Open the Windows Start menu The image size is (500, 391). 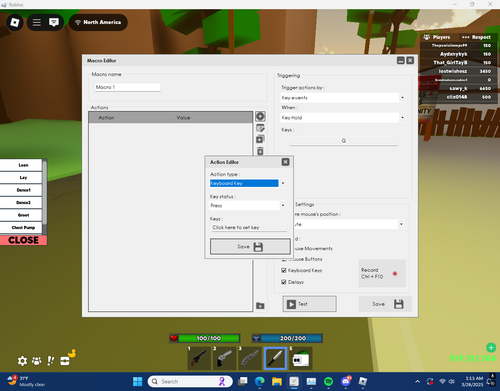pyautogui.click(x=137, y=381)
